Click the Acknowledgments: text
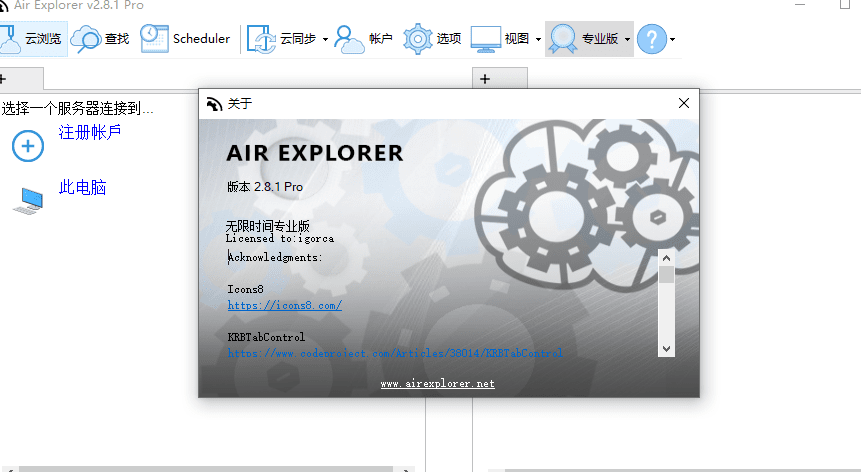The height and width of the screenshot is (472, 861). coord(275,257)
